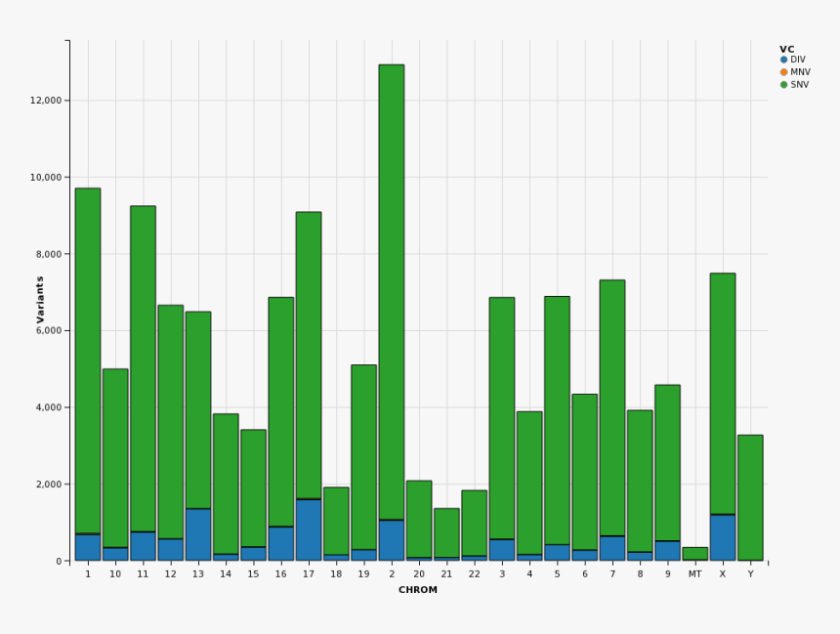Click the x-axis label for chromosome 8

[640, 574]
